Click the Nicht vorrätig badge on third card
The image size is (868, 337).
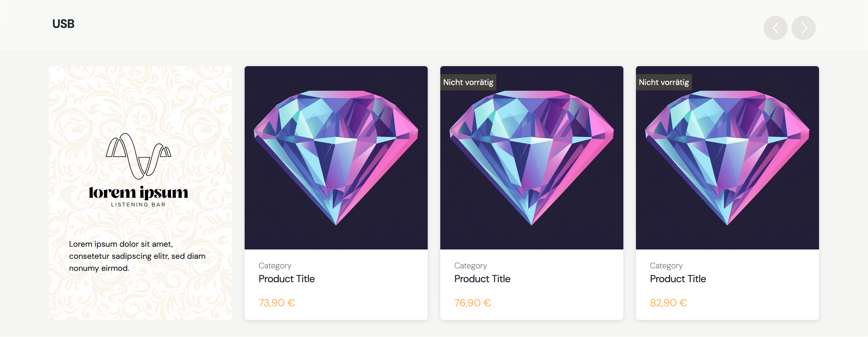coord(664,82)
